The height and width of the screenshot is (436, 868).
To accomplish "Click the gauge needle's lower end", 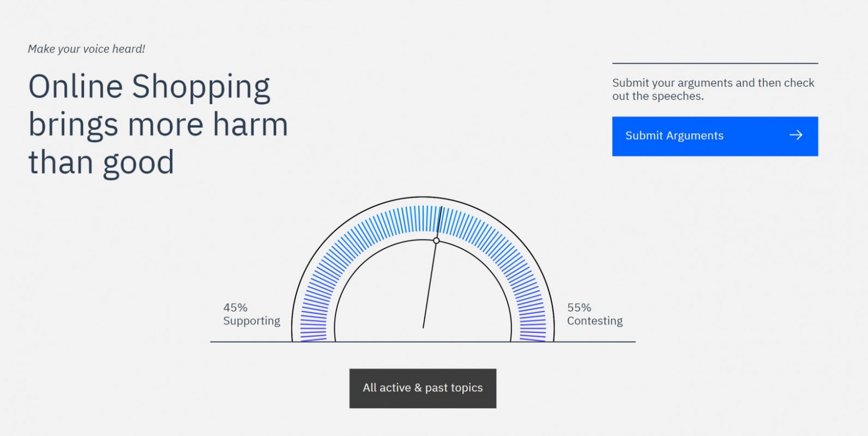I will point(424,326).
